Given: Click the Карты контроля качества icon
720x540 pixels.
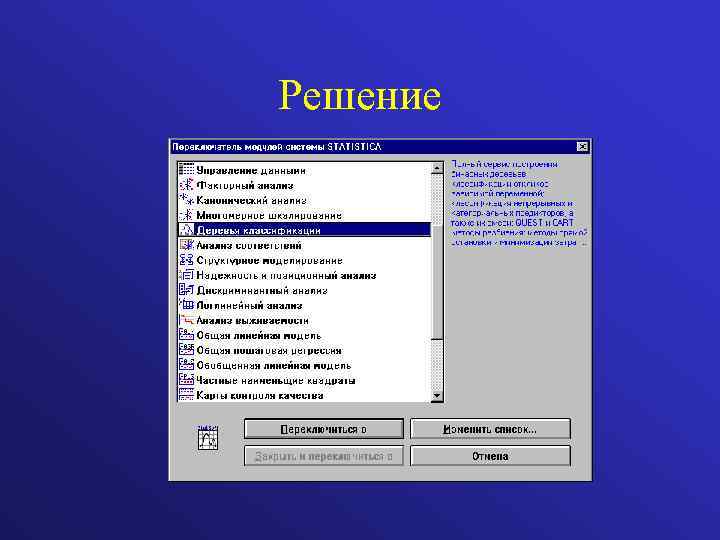Looking at the screenshot, I should 186,394.
